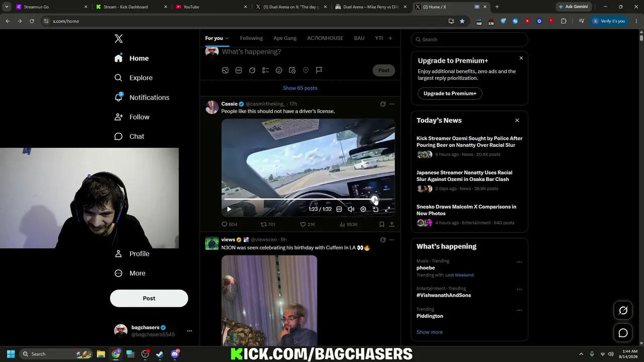
Task: Open Notifications in the left sidebar
Action: tap(142, 98)
